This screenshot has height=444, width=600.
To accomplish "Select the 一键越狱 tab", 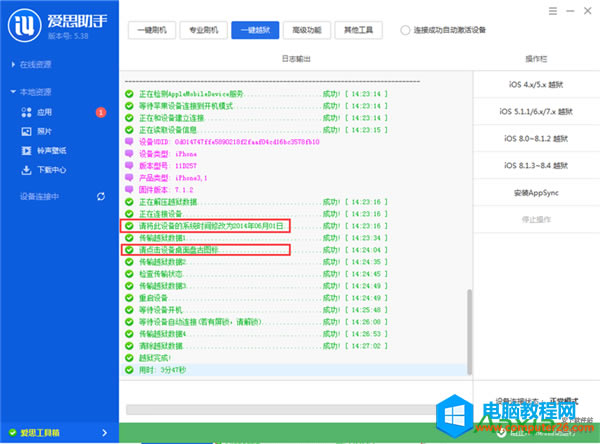I will point(255,30).
